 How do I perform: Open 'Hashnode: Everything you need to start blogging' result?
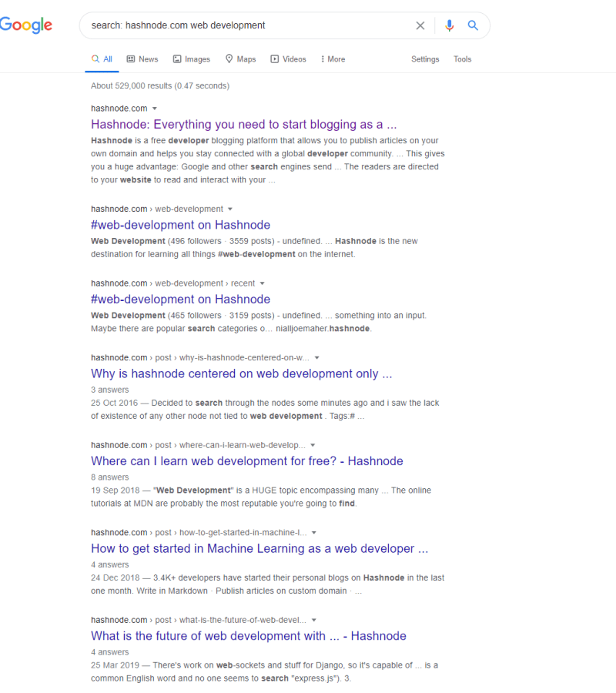coord(244,125)
